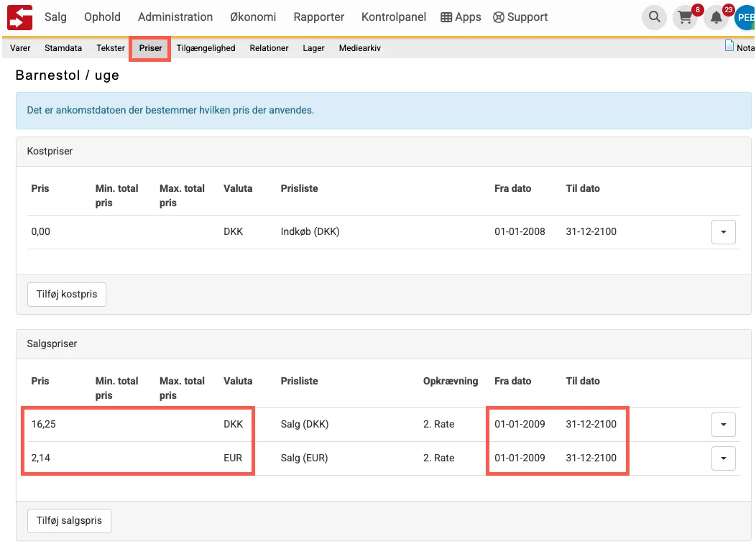
Task: Go to the Mediearkiv tab
Action: 359,48
